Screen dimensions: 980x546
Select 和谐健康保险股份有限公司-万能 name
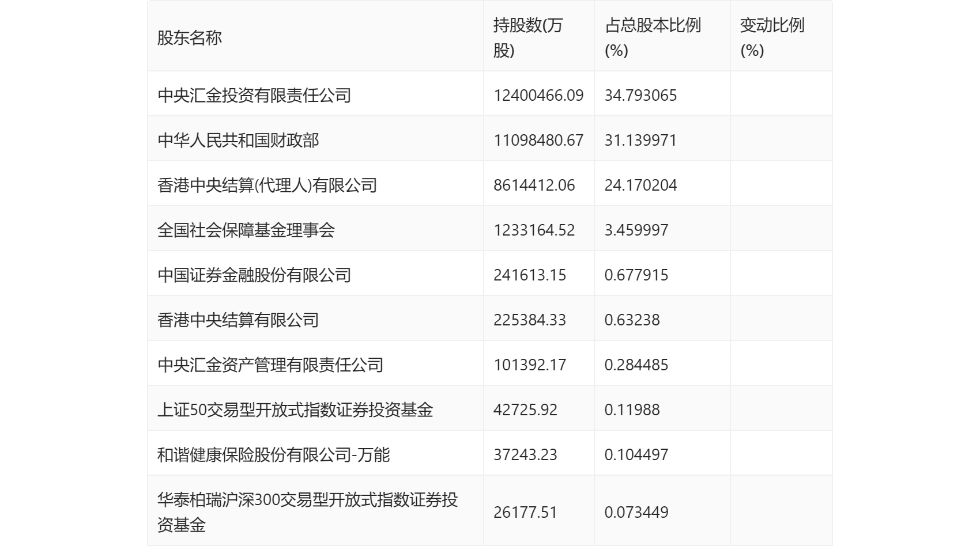pyautogui.click(x=274, y=454)
